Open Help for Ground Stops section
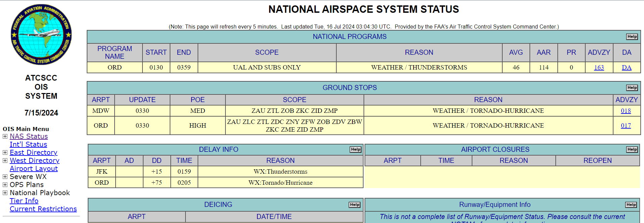The height and width of the screenshot is (223, 644). tap(632, 88)
